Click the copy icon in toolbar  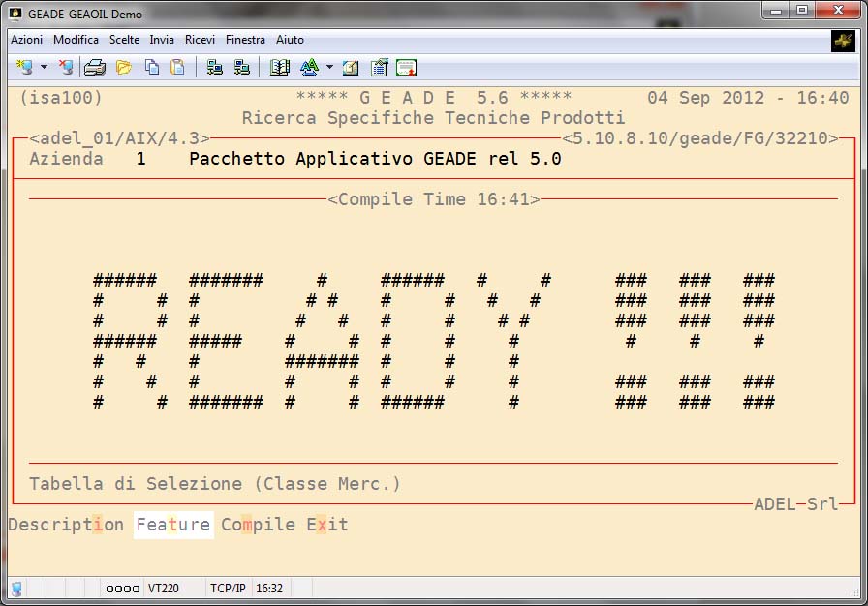tap(152, 68)
